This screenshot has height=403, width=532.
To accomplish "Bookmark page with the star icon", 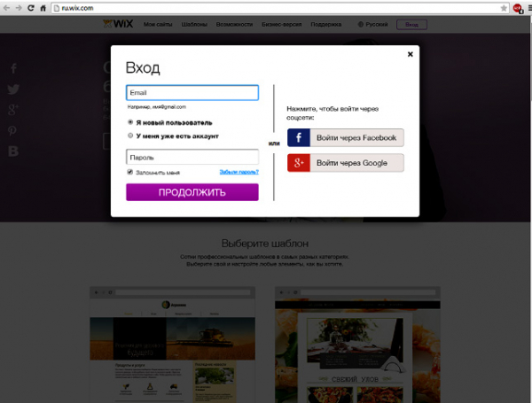I will tap(504, 8).
